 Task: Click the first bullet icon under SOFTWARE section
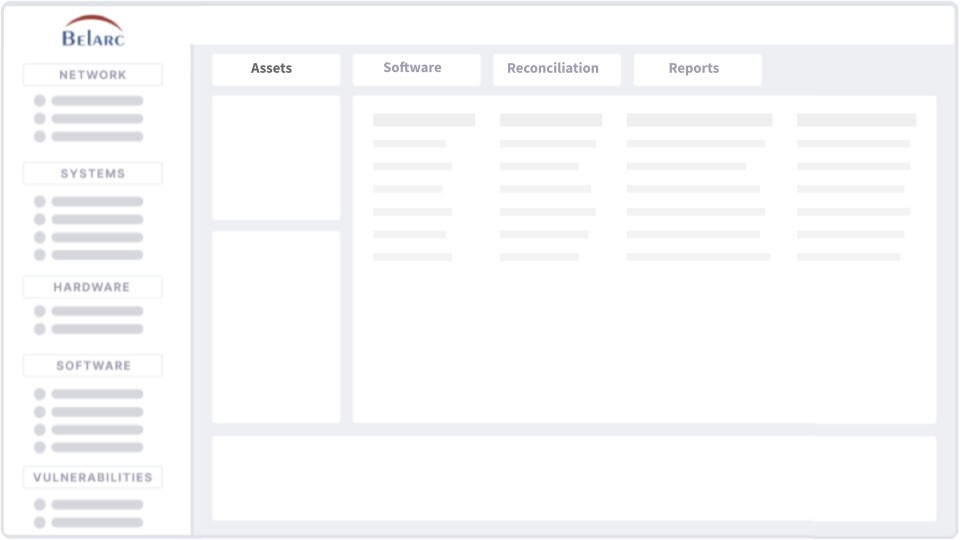[40, 394]
